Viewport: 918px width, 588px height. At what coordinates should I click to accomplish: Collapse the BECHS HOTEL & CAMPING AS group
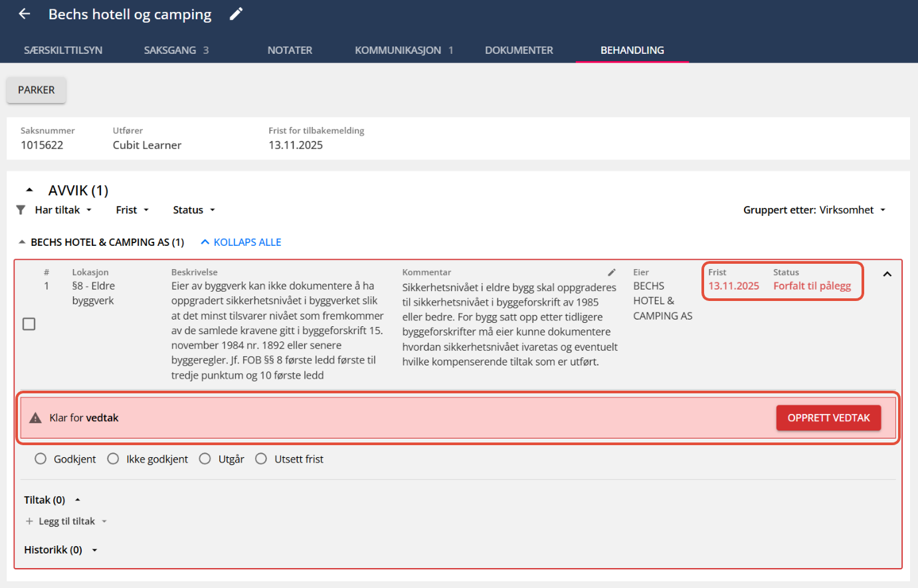click(22, 243)
